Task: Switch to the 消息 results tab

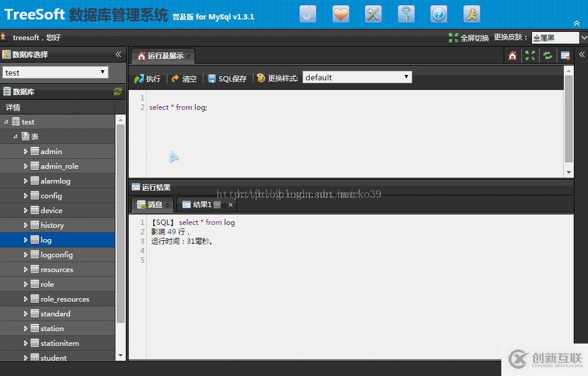Action: [153, 204]
